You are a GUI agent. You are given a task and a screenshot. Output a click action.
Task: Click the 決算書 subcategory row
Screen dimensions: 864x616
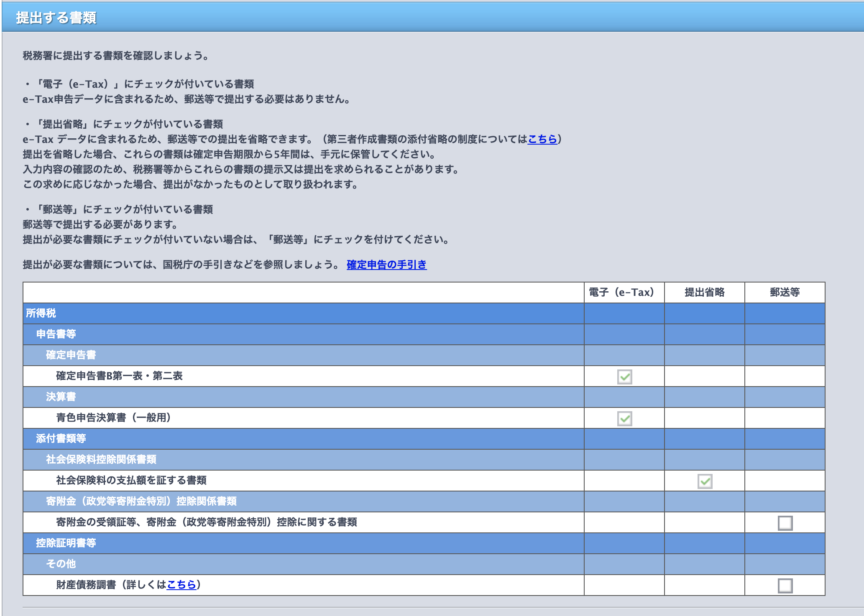(61, 397)
